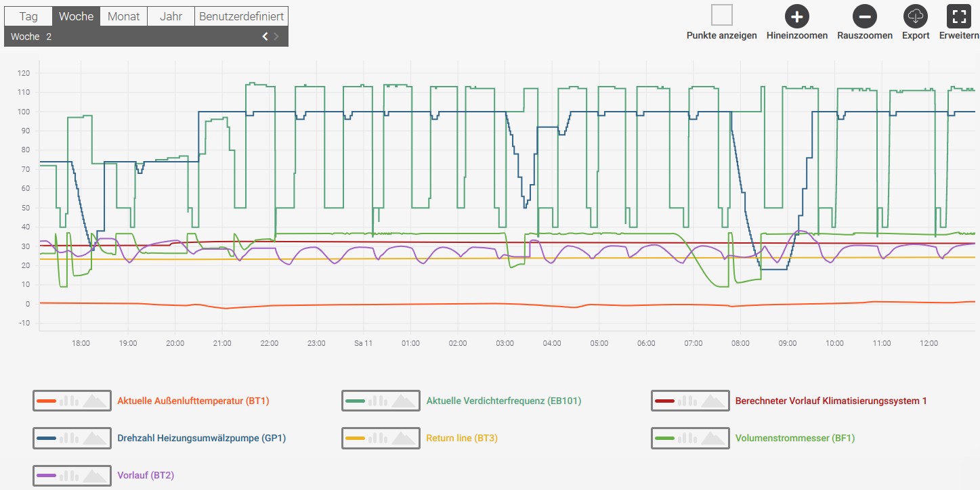The image size is (980, 490).
Task: Click the 12:00 time axis label
Action: 929,343
